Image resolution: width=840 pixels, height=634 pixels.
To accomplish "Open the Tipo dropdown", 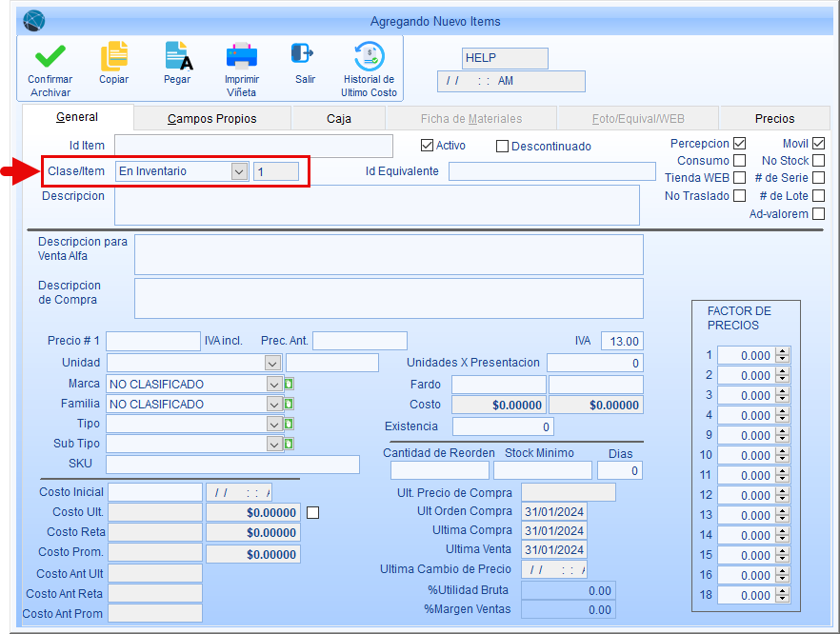I will coord(274,425).
